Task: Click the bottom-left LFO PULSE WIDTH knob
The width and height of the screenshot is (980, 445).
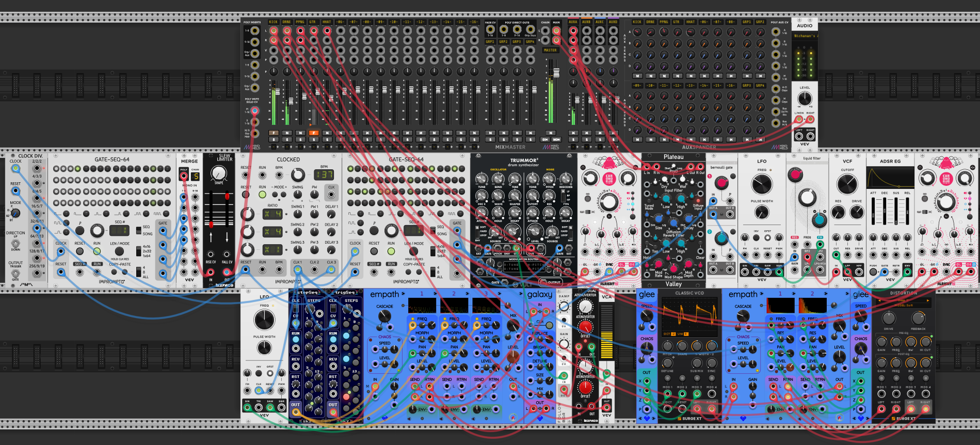Action: (264, 347)
